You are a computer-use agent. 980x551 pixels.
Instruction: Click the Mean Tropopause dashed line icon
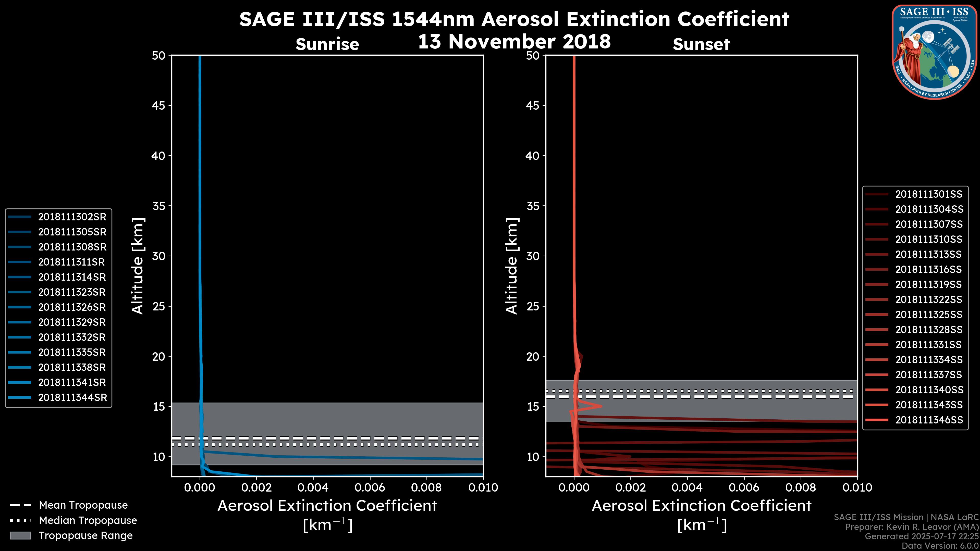pyautogui.click(x=20, y=505)
